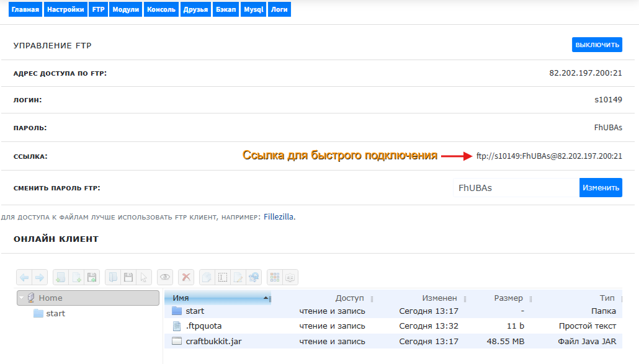Click the cursor-arrow select file icon

tap(144, 277)
